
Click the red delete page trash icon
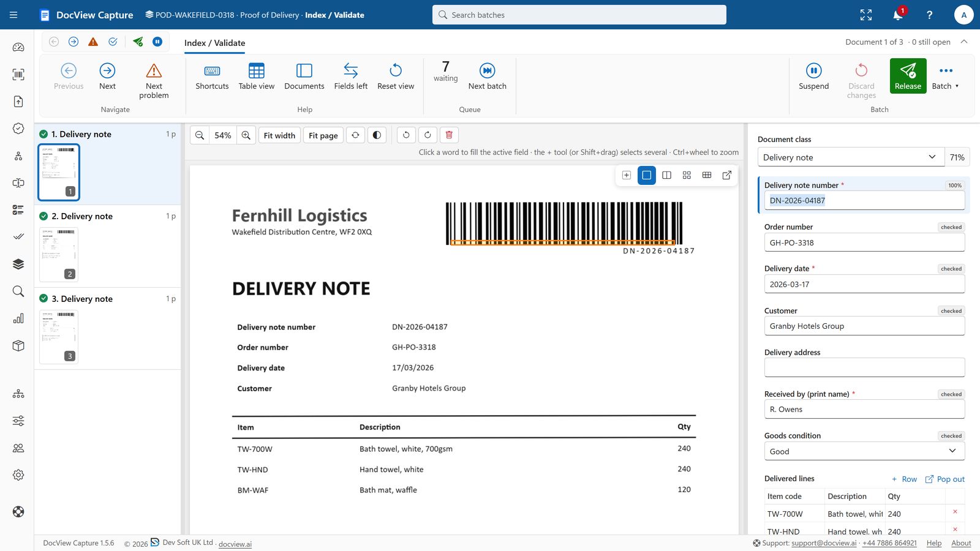click(449, 135)
